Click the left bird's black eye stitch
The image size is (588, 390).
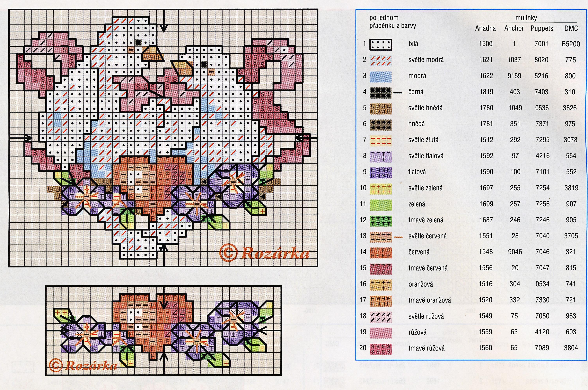(138, 43)
